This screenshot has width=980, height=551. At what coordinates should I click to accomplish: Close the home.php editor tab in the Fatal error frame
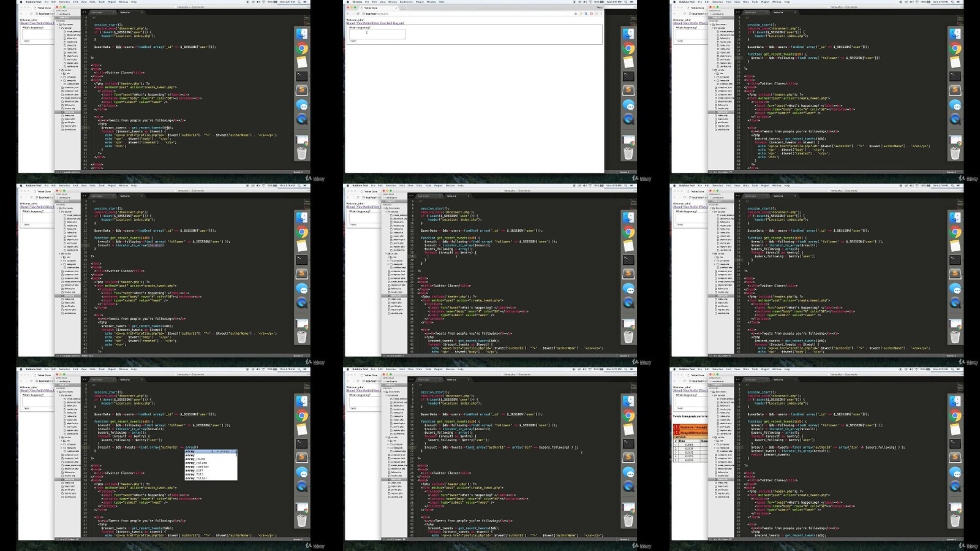point(795,379)
